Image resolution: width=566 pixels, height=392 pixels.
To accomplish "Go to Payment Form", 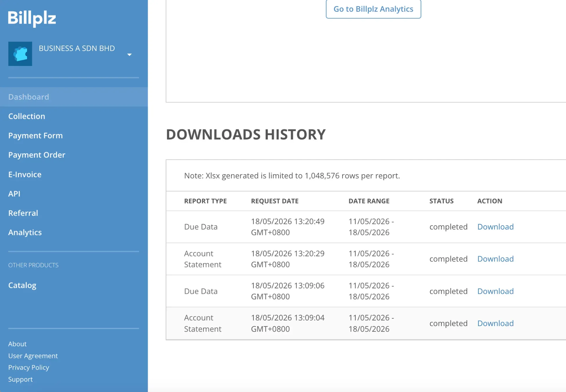I will click(x=35, y=136).
